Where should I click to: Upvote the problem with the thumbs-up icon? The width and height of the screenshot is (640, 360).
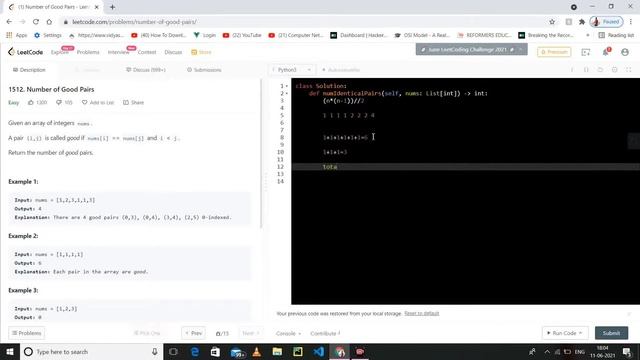[31, 102]
